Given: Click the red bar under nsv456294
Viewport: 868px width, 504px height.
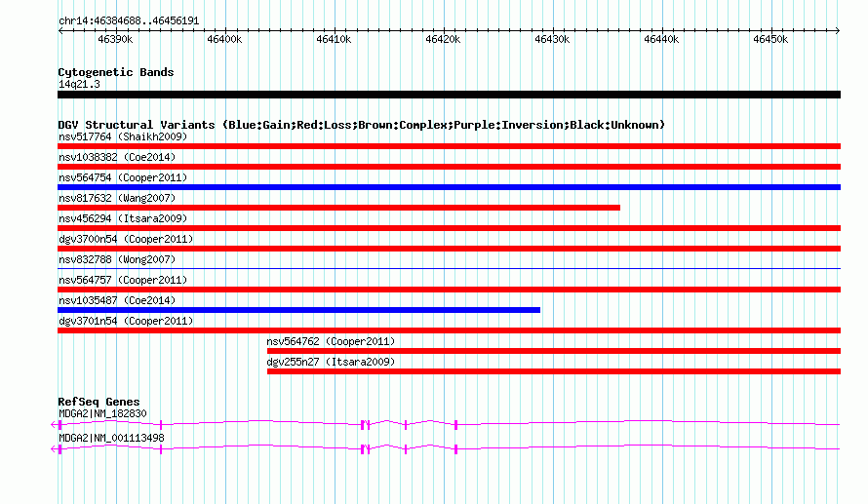Looking at the screenshot, I should click(x=449, y=228).
